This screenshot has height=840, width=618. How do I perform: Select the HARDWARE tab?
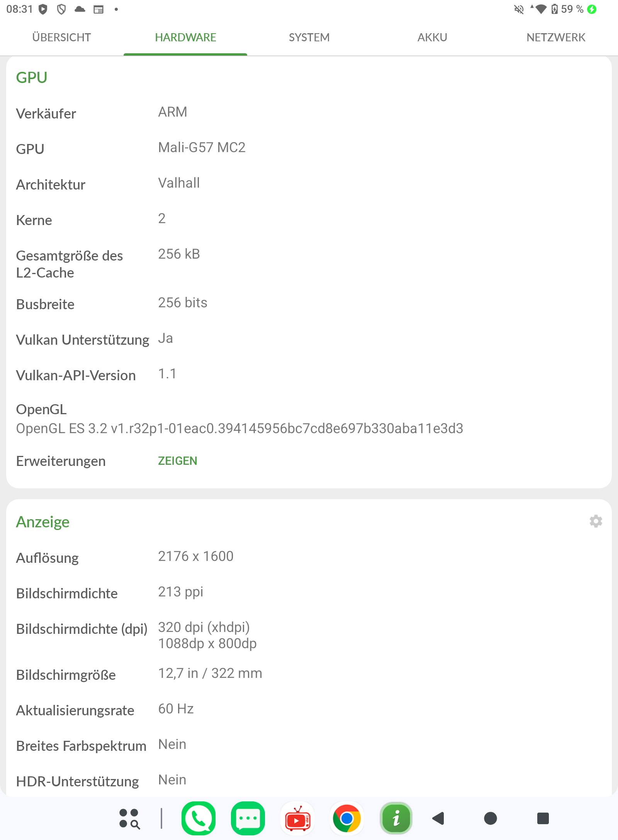click(185, 37)
